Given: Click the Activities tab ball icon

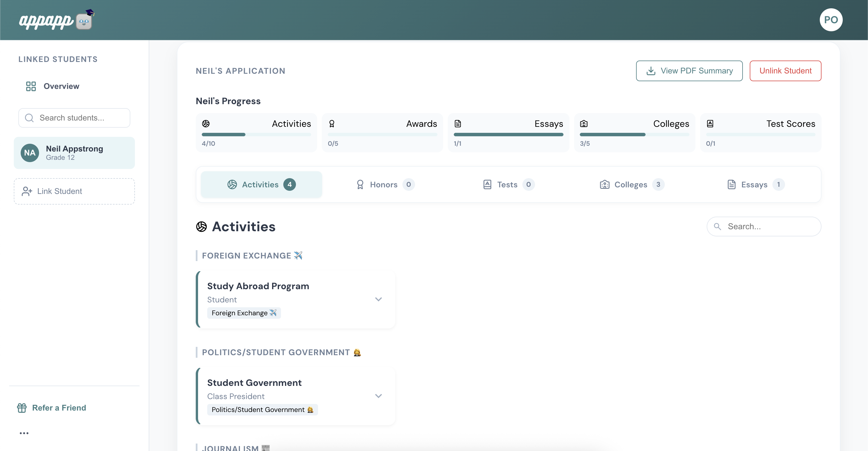Looking at the screenshot, I should coord(232,184).
